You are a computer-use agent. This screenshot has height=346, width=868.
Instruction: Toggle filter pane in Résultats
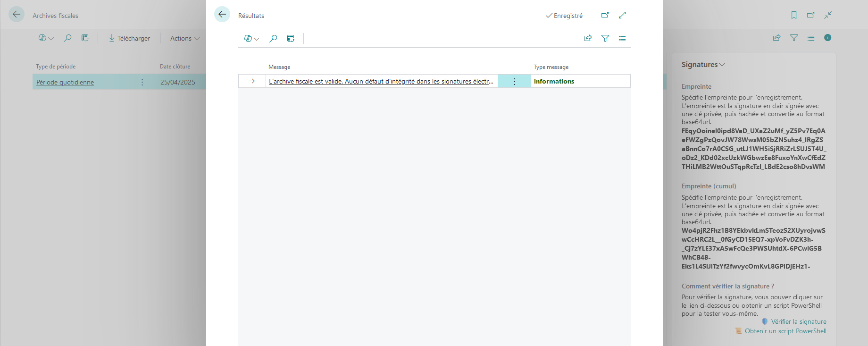(605, 38)
